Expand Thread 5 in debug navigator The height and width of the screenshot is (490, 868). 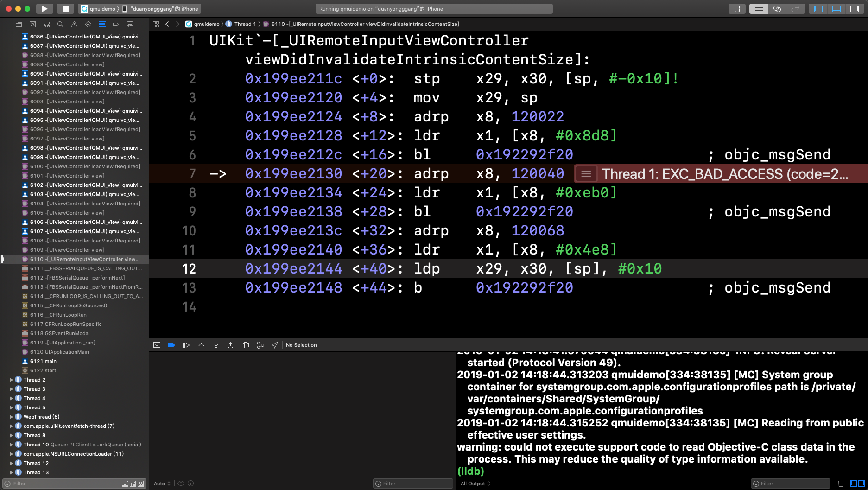coord(11,407)
